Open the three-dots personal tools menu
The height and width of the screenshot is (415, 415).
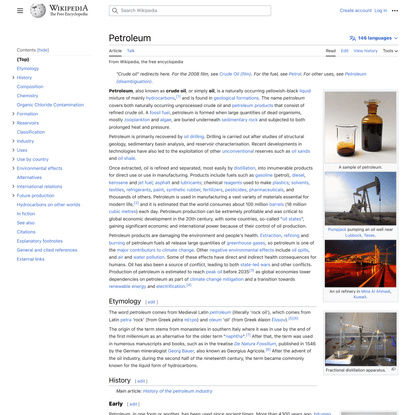(x=395, y=11)
